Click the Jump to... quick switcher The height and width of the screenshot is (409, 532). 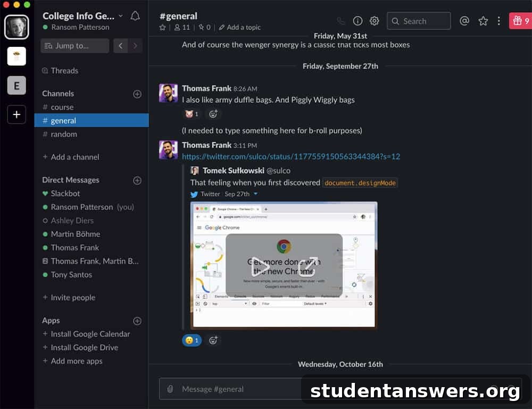pyautogui.click(x=74, y=45)
